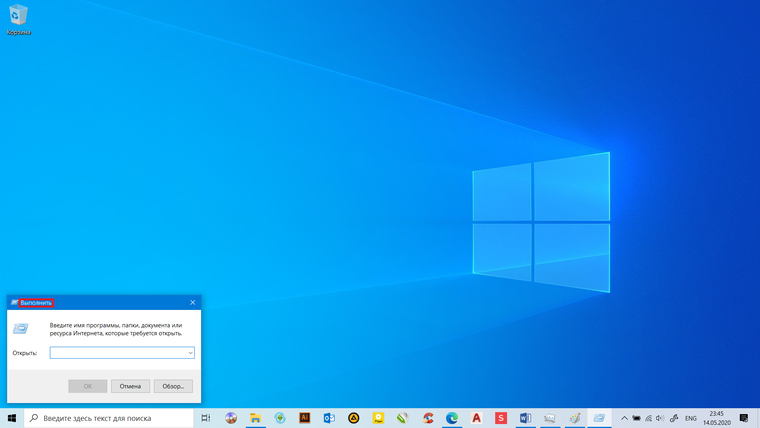Open the Recycle Bin desktop icon
Viewport: 760px width, 428px height.
[x=18, y=20]
